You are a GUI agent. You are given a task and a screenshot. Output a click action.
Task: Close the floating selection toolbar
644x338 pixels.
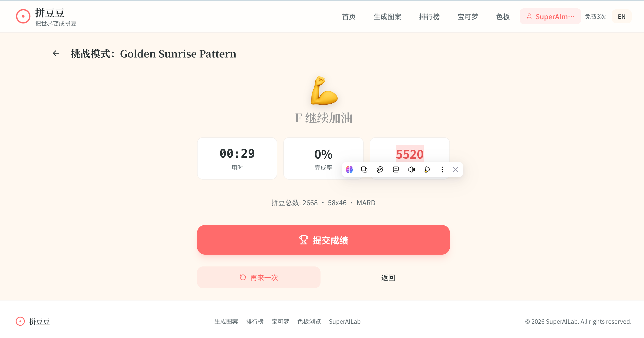(x=456, y=170)
